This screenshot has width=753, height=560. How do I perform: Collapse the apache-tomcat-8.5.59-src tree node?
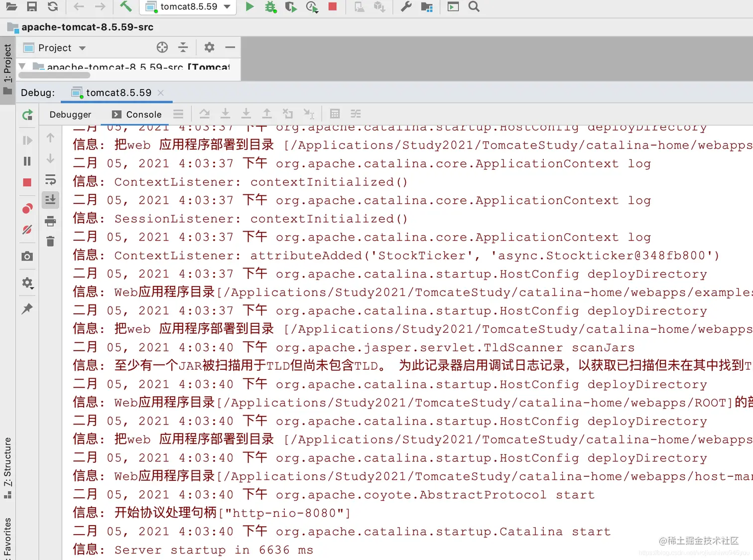pyautogui.click(x=22, y=66)
